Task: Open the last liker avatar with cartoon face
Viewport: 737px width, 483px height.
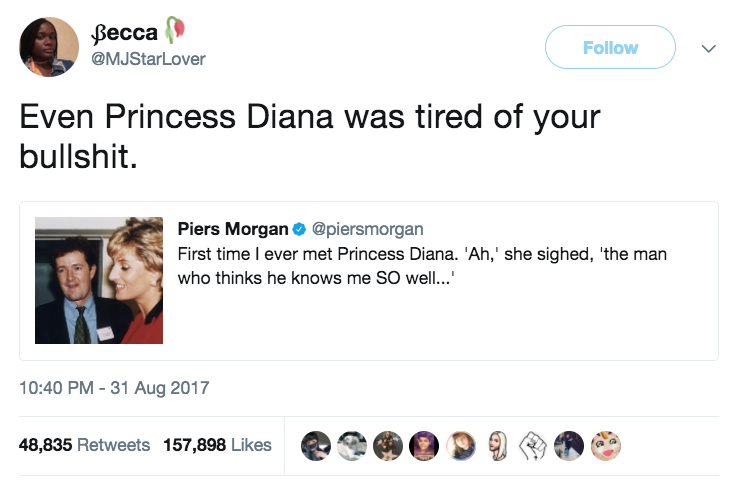Action: tap(606, 446)
